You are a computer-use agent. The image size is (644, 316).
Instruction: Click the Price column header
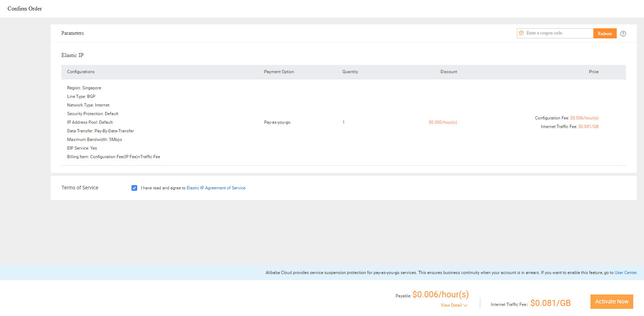point(593,72)
